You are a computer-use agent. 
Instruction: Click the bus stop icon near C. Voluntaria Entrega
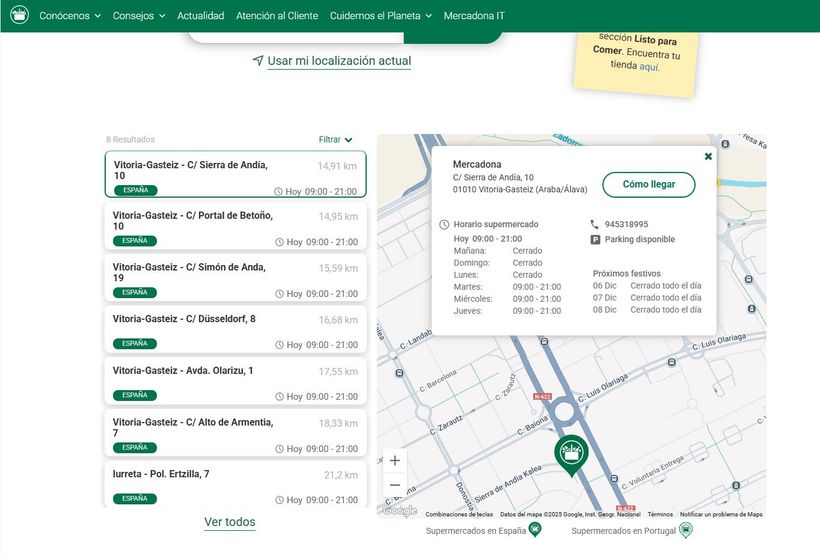pyautogui.click(x=614, y=479)
